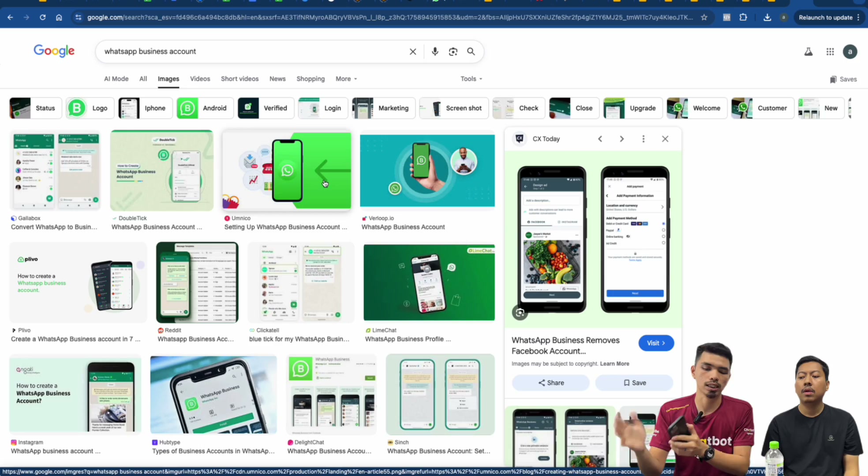This screenshot has width=868, height=476.
Task: Switch to the News tab
Action: tap(277, 79)
